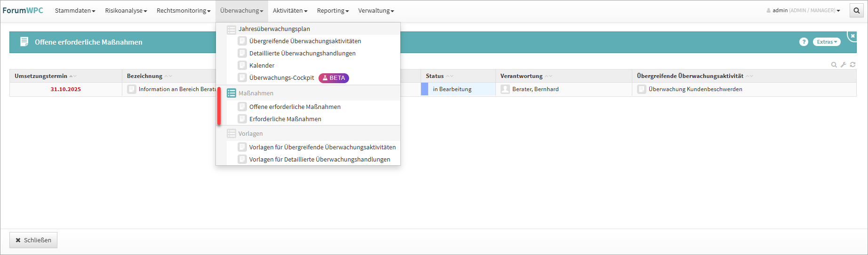Open Vorlagen für Übergreifende Überwachungsaktivitäten
The height and width of the screenshot is (255, 868).
(322, 147)
